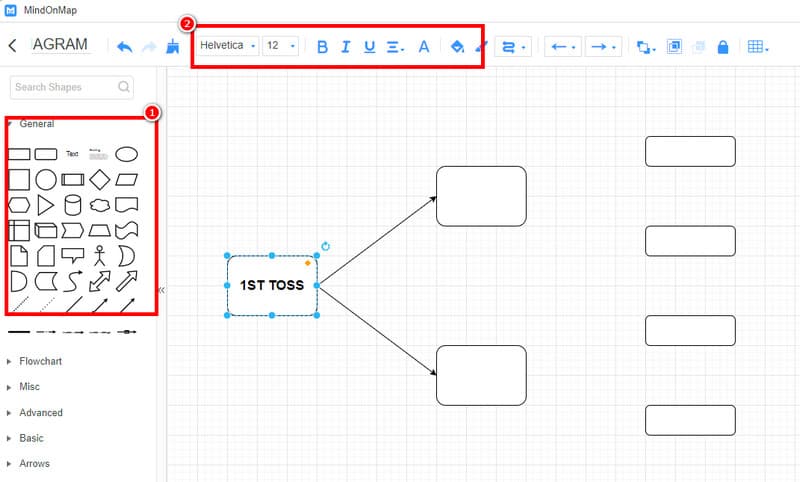Select the diamond shape
This screenshot has width=800, height=482.
click(x=99, y=180)
